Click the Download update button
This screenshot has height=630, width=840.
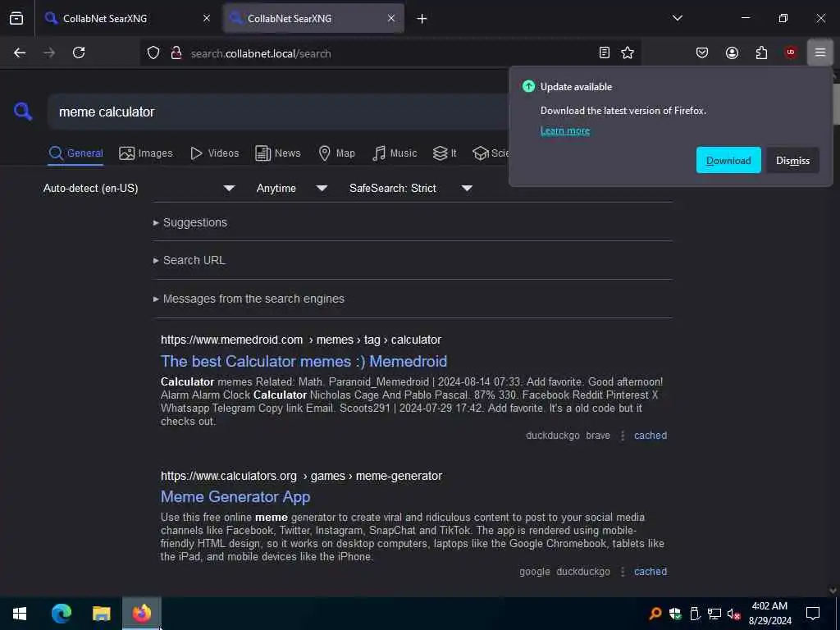click(728, 160)
